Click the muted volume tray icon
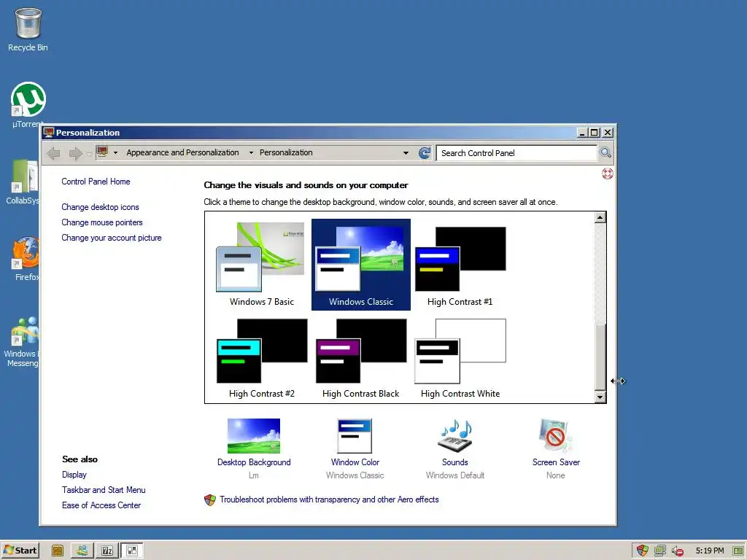 tap(678, 551)
